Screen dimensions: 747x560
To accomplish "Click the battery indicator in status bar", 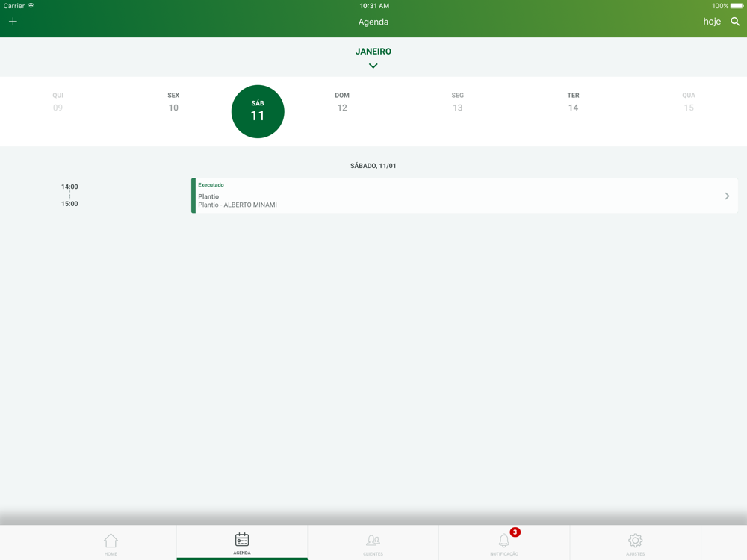I will click(x=737, y=6).
